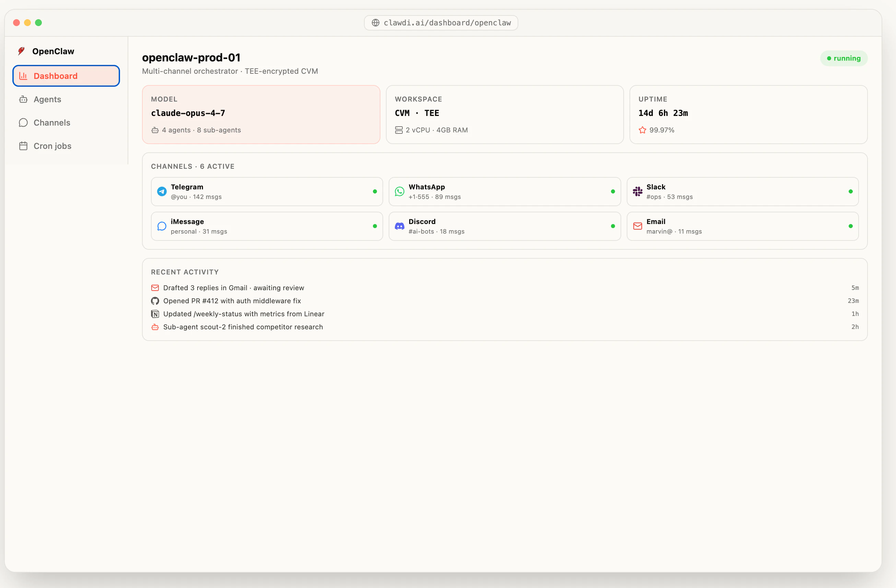Click the WhatsApp channel icon
Viewport: 896px width, 588px height.
[x=399, y=192]
